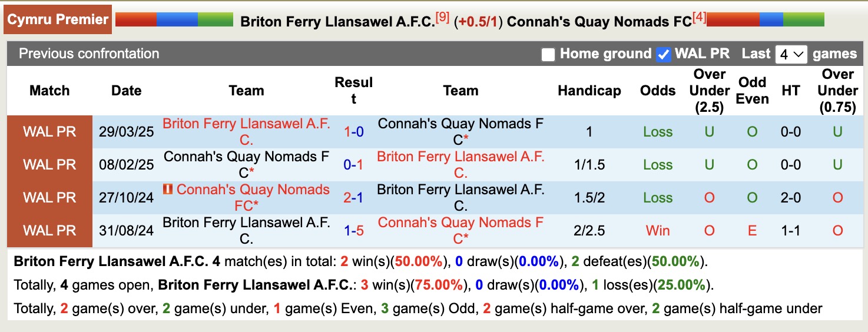
Task: Click the Cymru Premier league badge
Action: [58, 19]
